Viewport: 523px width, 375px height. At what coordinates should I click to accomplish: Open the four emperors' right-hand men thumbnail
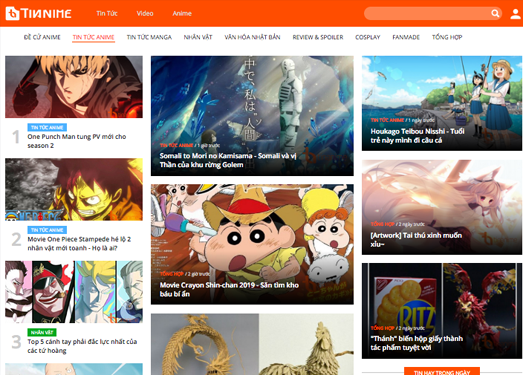(x=74, y=292)
